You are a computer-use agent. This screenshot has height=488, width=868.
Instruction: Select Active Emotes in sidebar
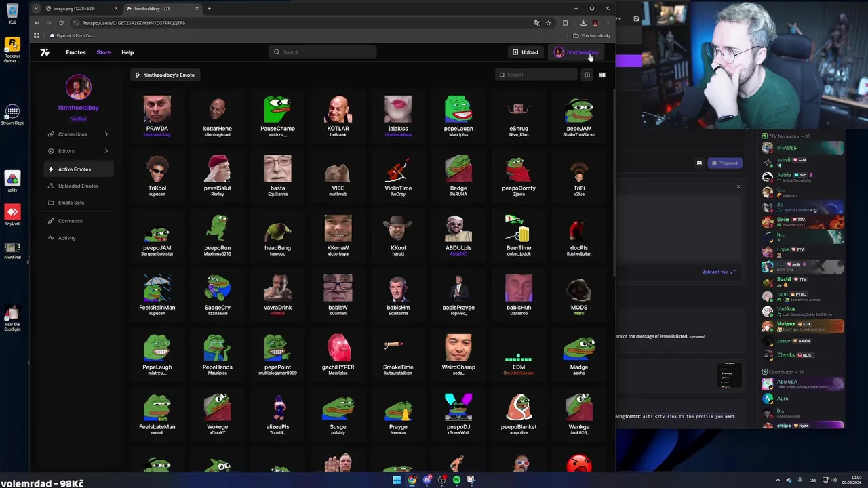78,169
